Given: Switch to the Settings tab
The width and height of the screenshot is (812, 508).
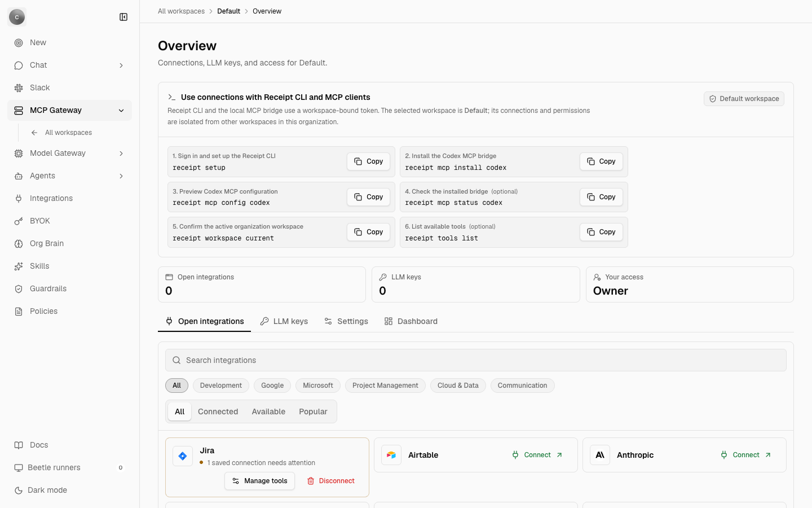Looking at the screenshot, I should [x=346, y=321].
